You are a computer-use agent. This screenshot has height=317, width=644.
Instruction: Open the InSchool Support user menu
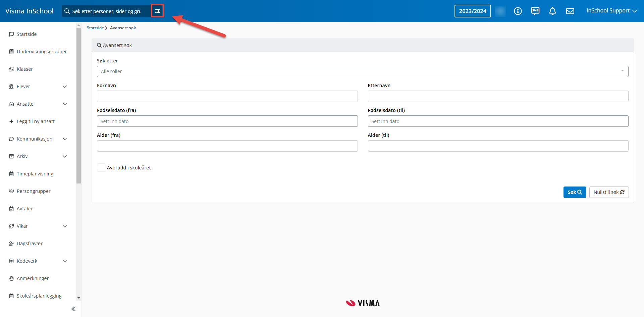[611, 11]
